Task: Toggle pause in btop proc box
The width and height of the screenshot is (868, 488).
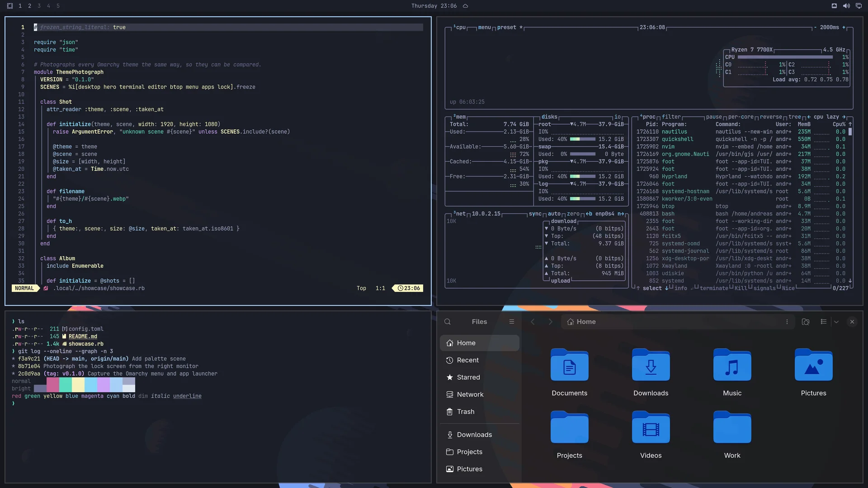Action: (714, 117)
